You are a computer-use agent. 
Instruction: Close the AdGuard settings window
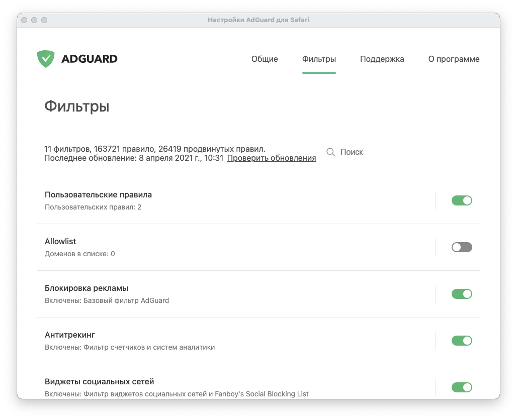(24, 20)
